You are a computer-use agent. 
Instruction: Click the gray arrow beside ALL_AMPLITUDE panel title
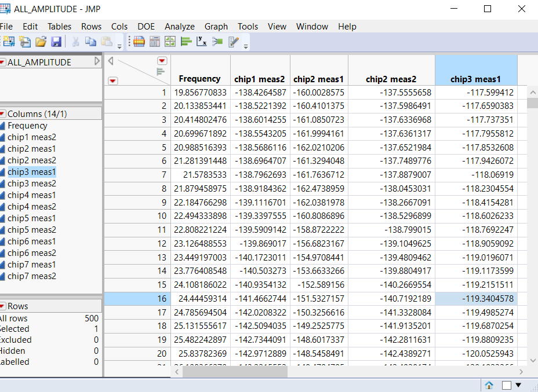tap(97, 61)
